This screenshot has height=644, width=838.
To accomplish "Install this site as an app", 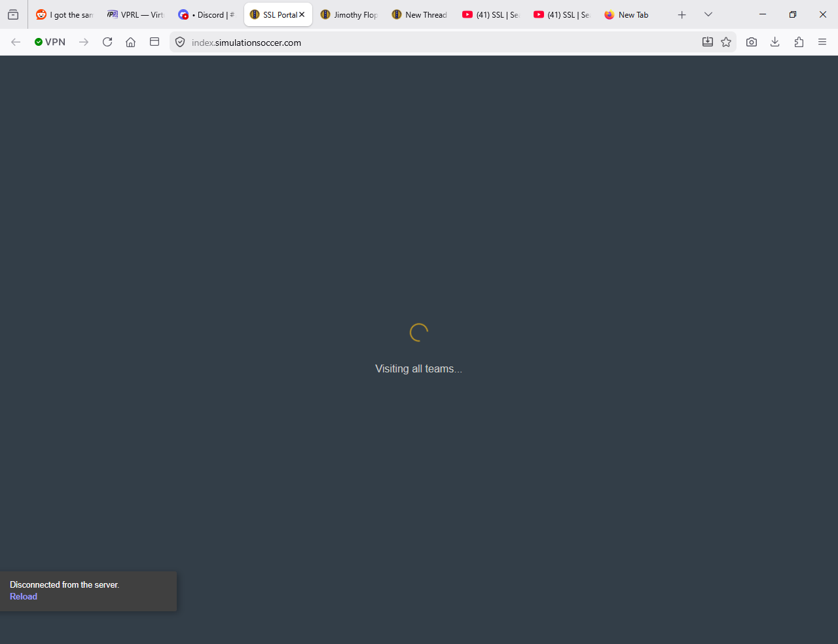I will 708,42.
